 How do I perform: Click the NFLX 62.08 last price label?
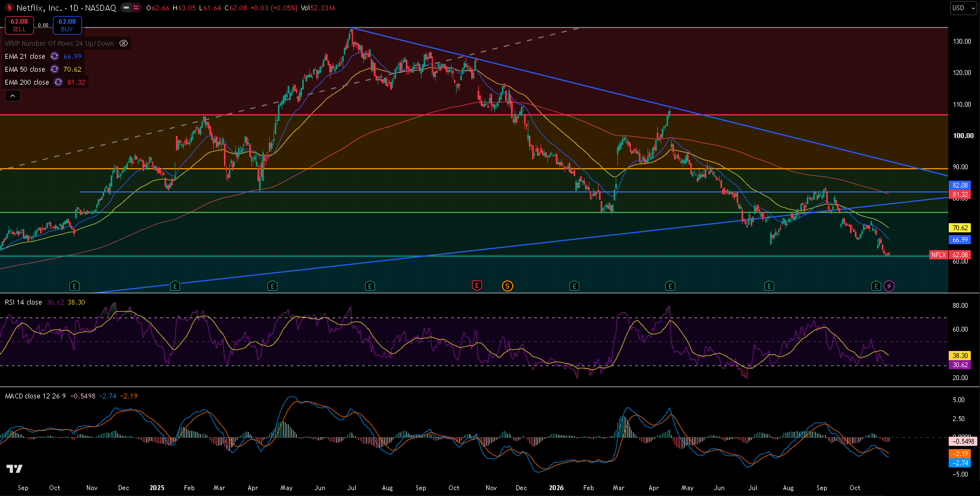pos(950,254)
